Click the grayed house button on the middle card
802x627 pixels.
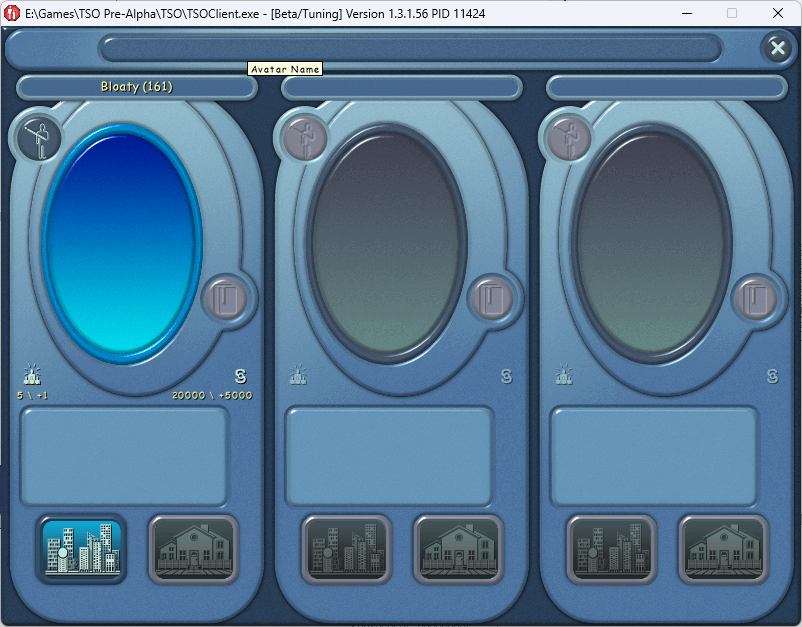click(x=459, y=550)
